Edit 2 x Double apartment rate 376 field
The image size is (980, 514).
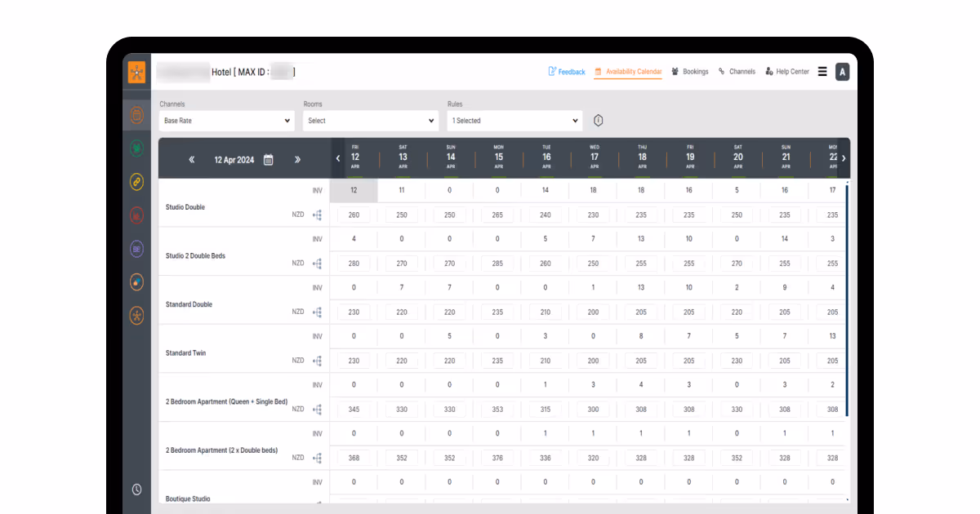tap(497, 458)
